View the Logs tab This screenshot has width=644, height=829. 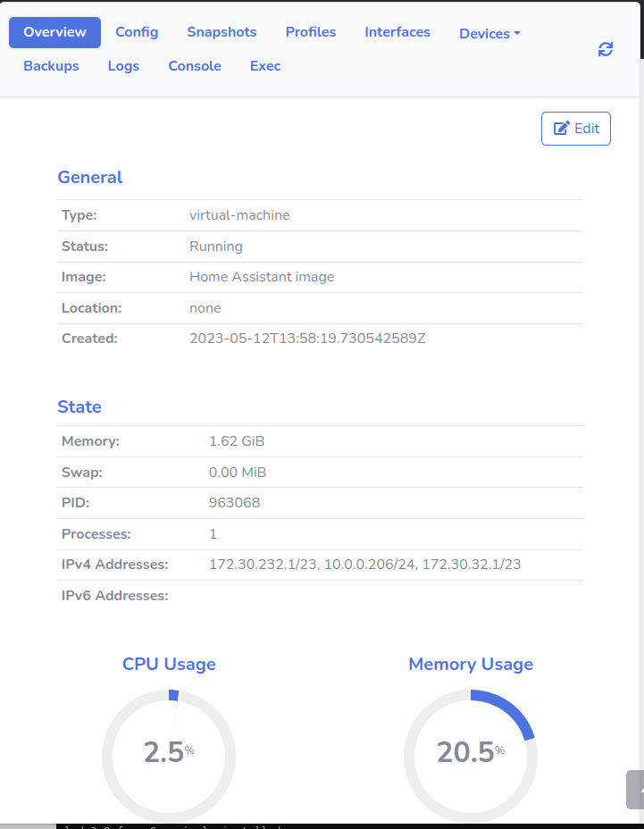coord(123,65)
